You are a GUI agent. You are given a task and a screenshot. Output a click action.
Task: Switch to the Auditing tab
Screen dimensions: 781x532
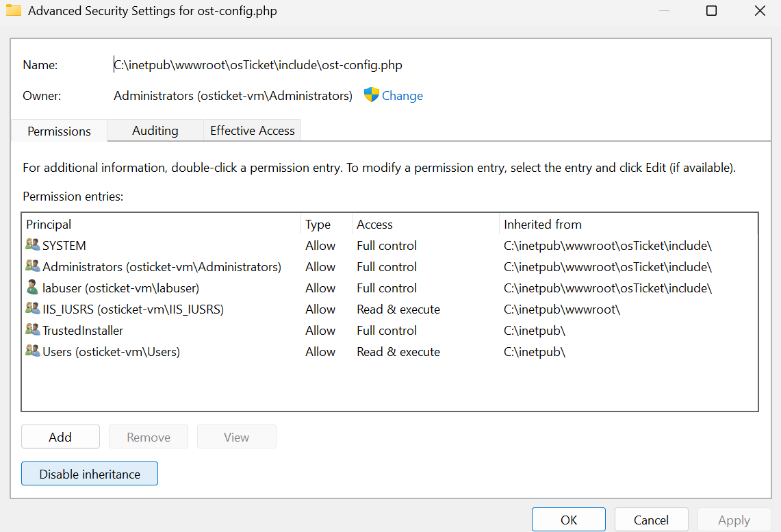tap(155, 131)
